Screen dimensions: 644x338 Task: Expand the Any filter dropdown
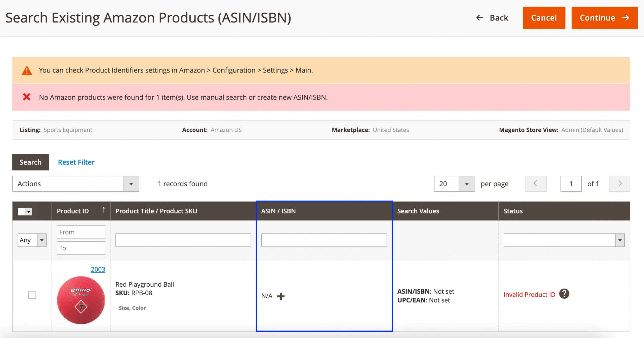(x=42, y=240)
